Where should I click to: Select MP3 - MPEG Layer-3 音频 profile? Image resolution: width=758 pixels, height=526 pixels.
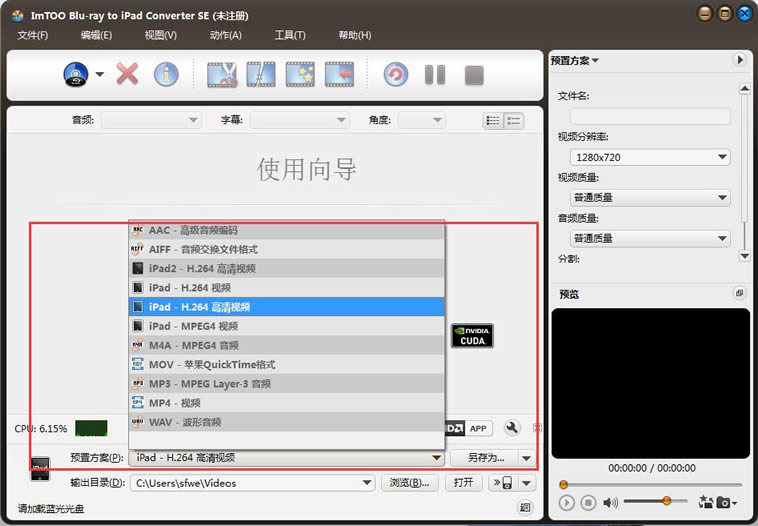[x=287, y=384]
